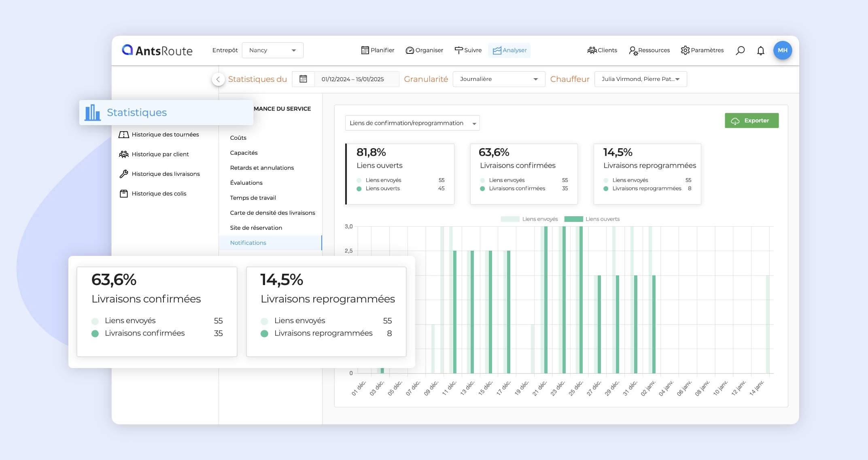Click the green Exporter button

coord(751,121)
